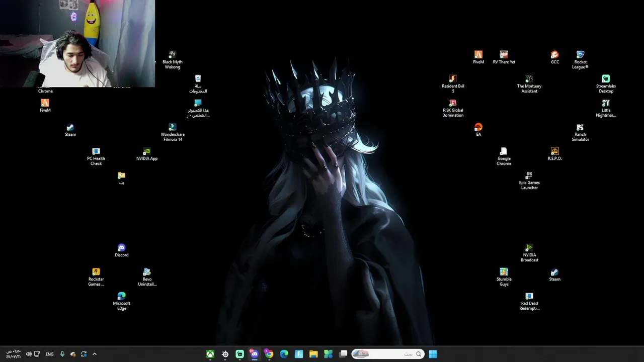The width and height of the screenshot is (644, 362).
Task: Launch FiveM shortcut beside RV There Yet
Action: pyautogui.click(x=478, y=57)
